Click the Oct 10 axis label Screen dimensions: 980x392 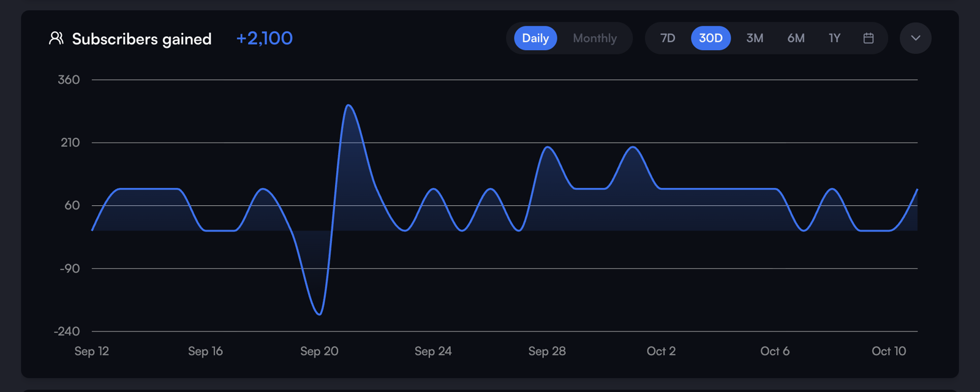889,352
